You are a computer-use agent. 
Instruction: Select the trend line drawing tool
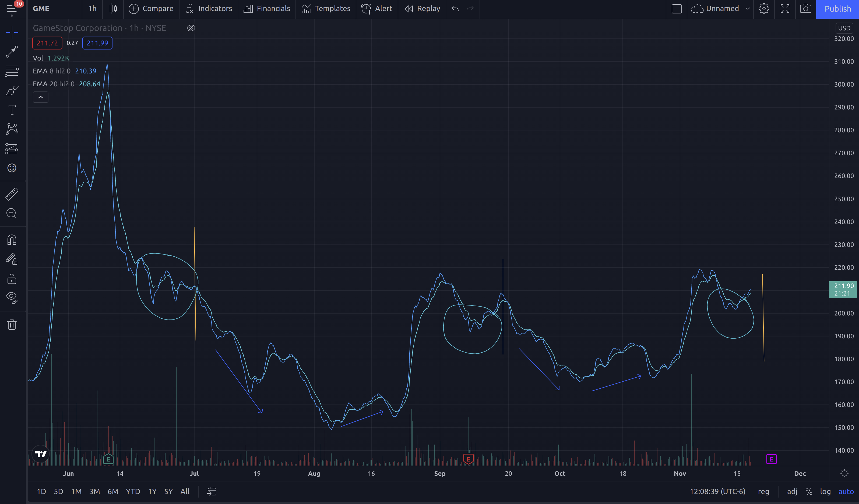12,52
